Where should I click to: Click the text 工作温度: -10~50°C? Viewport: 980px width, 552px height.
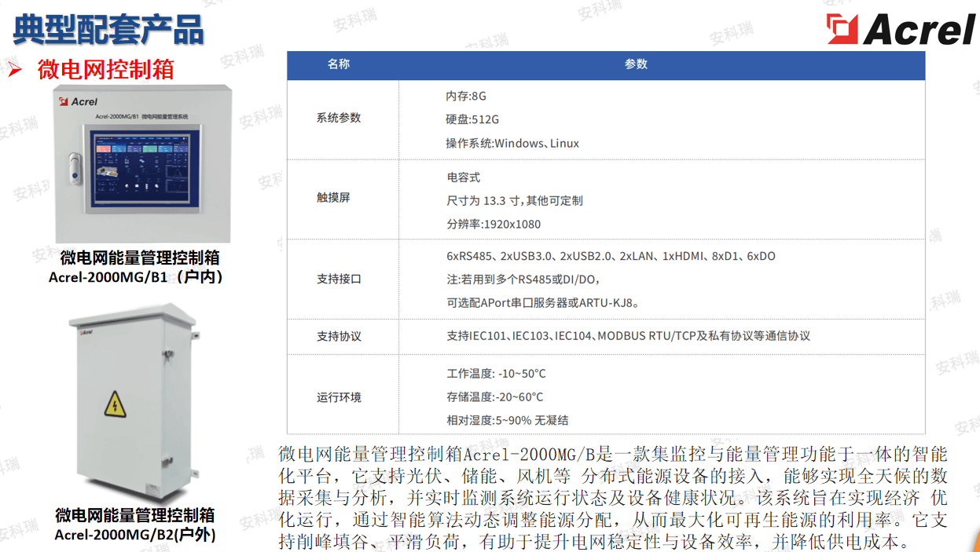[496, 374]
